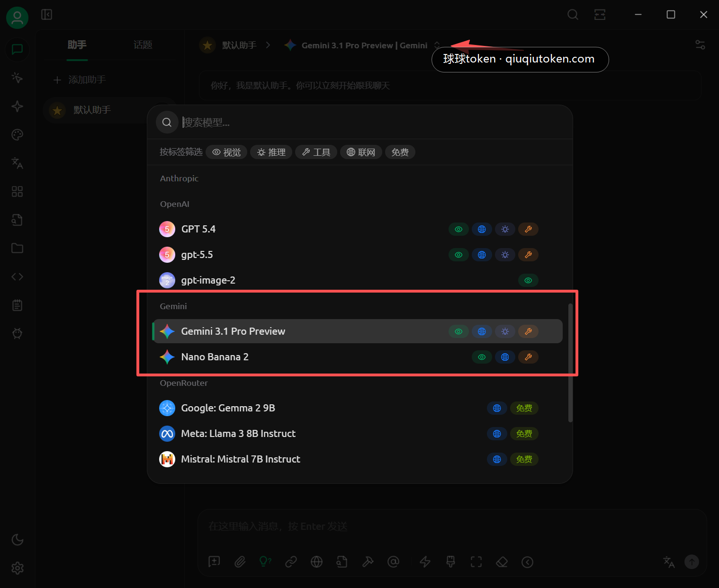Viewport: 719px width, 588px height.
Task: Attach a file with the paperclip icon
Action: click(x=240, y=561)
